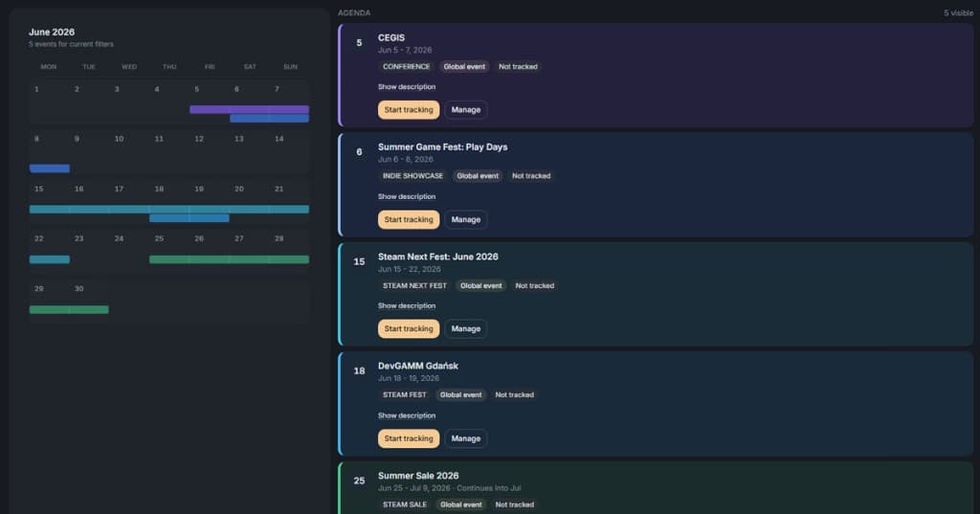Open the Steam Next Fest: June 2026 title
Image resolution: width=980 pixels, height=514 pixels.
click(x=438, y=257)
